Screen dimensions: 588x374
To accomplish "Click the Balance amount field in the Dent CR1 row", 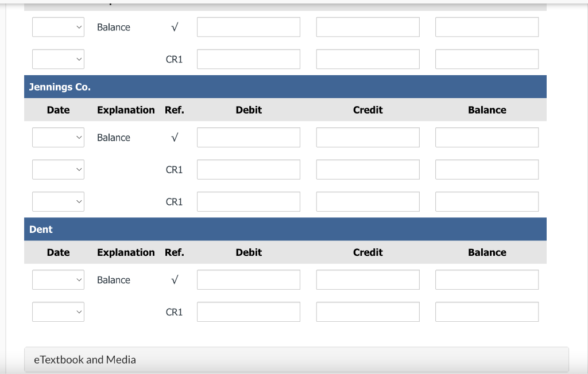I will point(486,311).
